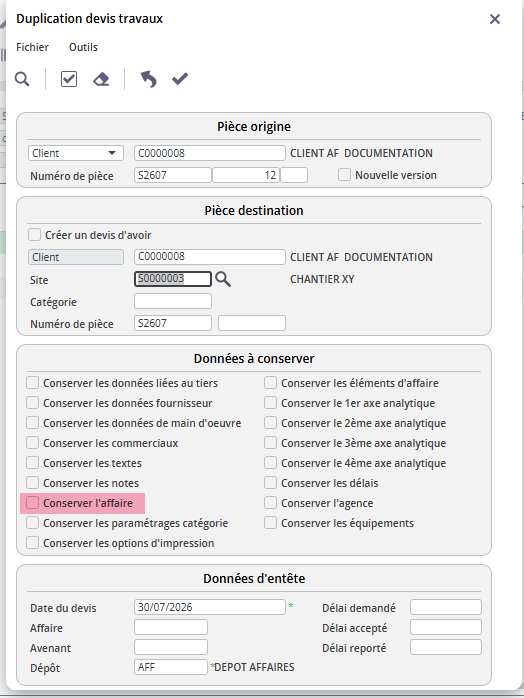Open the Outils menu
The height and width of the screenshot is (698, 524).
click(83, 47)
